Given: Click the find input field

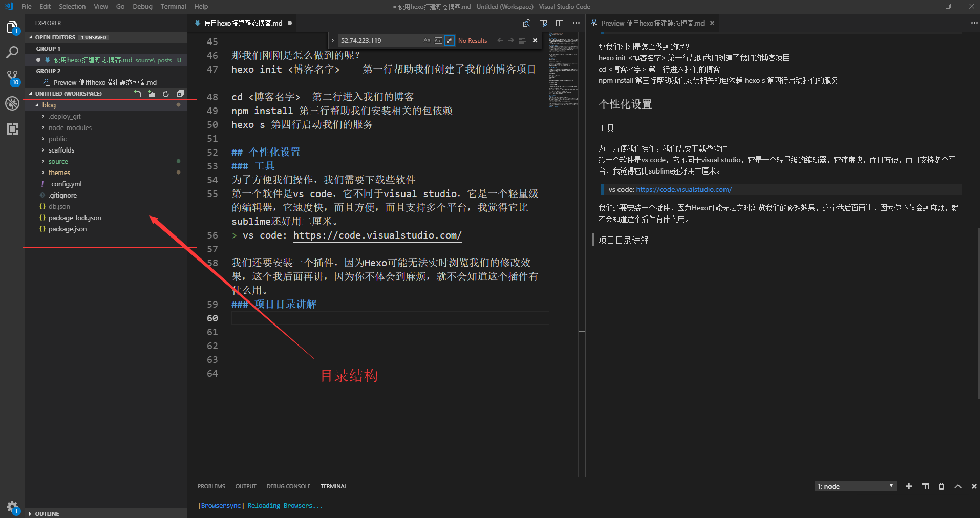Looking at the screenshot, I should 379,40.
